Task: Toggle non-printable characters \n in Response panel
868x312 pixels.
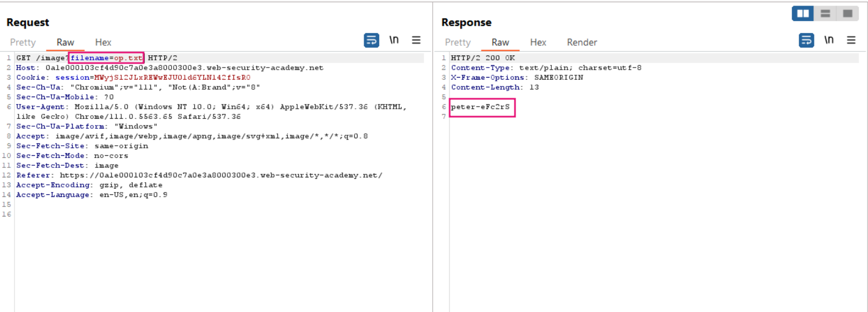Action: 829,40
